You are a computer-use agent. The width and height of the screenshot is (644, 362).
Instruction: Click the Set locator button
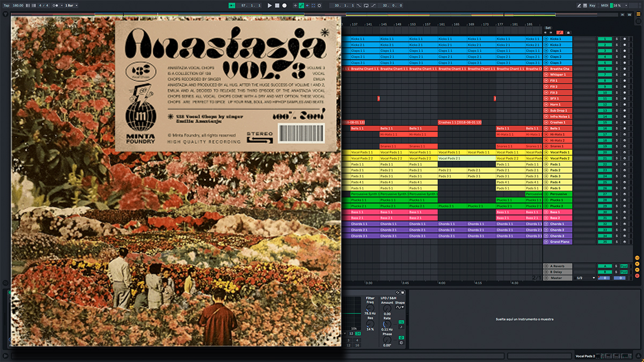(x=548, y=27)
